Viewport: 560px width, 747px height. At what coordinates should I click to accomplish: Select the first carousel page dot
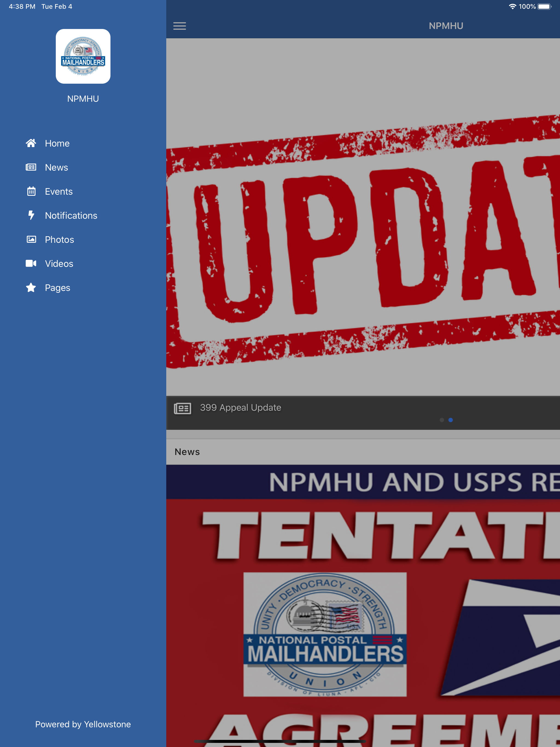pos(442,420)
